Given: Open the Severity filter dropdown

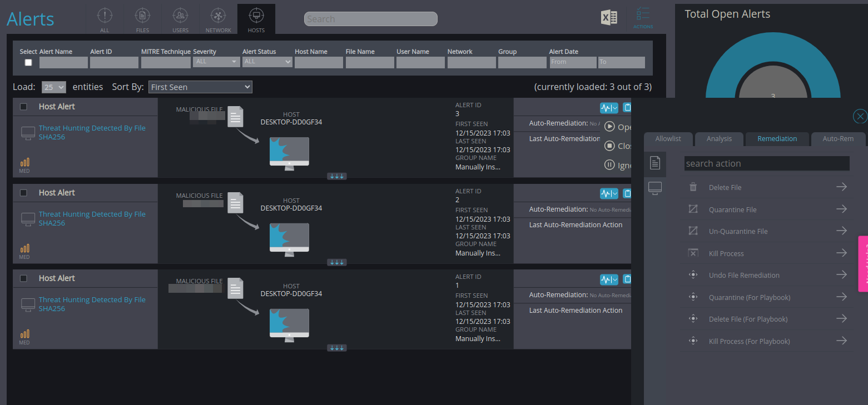Looking at the screenshot, I should pyautogui.click(x=216, y=62).
